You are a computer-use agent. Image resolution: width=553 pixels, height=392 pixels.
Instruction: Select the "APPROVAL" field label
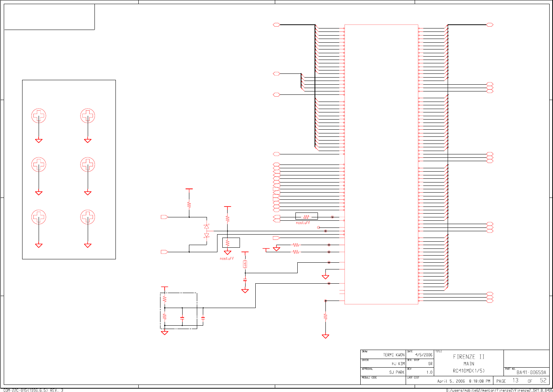(367, 369)
